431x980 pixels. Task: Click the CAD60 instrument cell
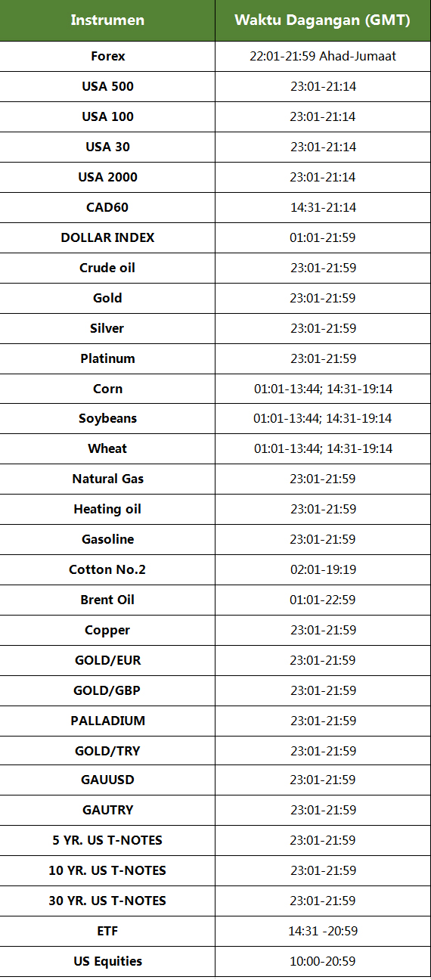pyautogui.click(x=107, y=207)
